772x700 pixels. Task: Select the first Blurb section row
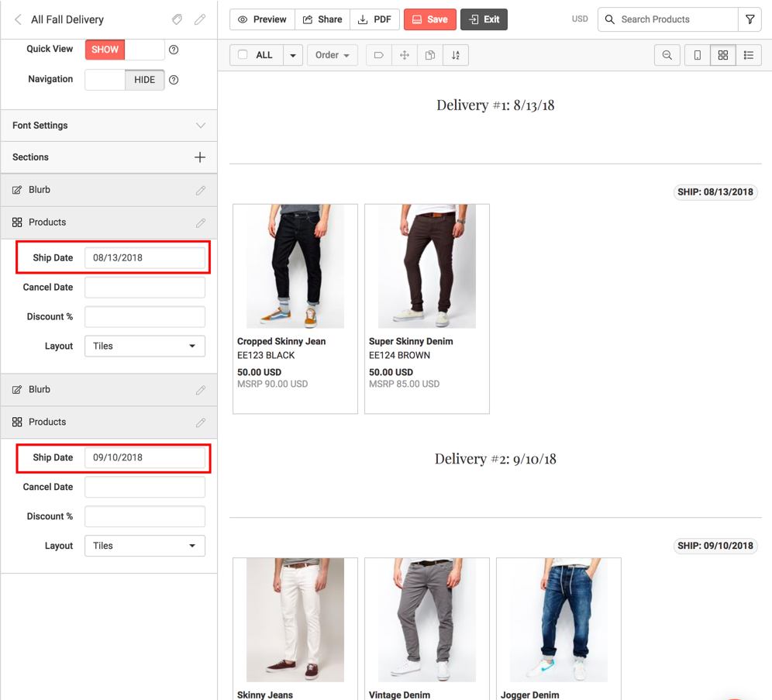(x=109, y=191)
